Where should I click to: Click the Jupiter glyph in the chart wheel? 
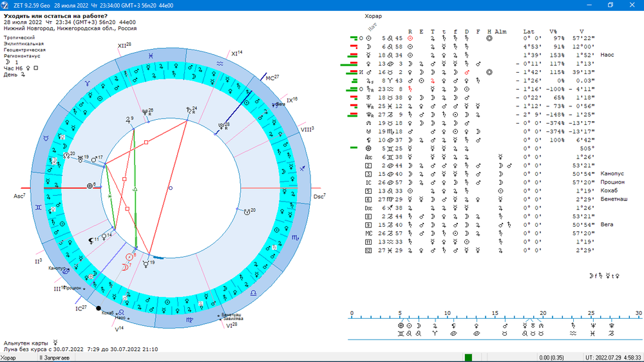pyautogui.click(x=128, y=120)
